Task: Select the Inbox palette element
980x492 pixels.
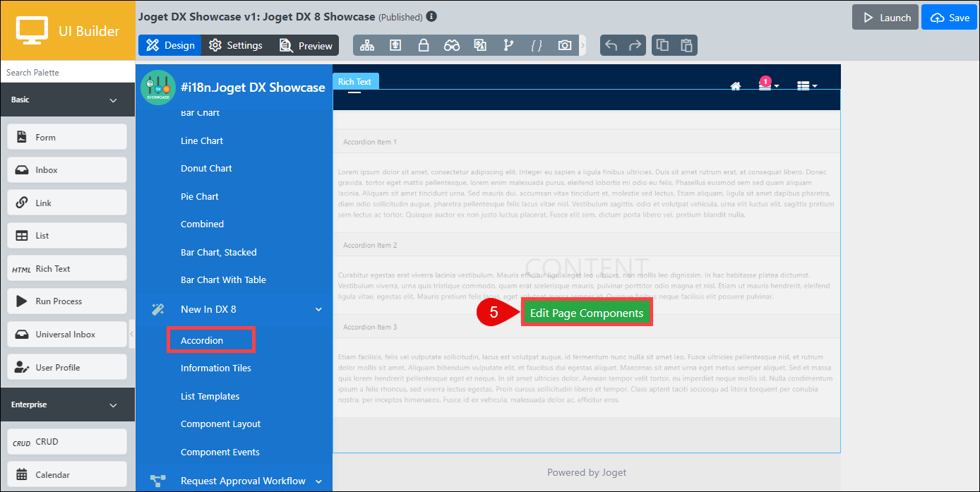Action: [x=67, y=170]
